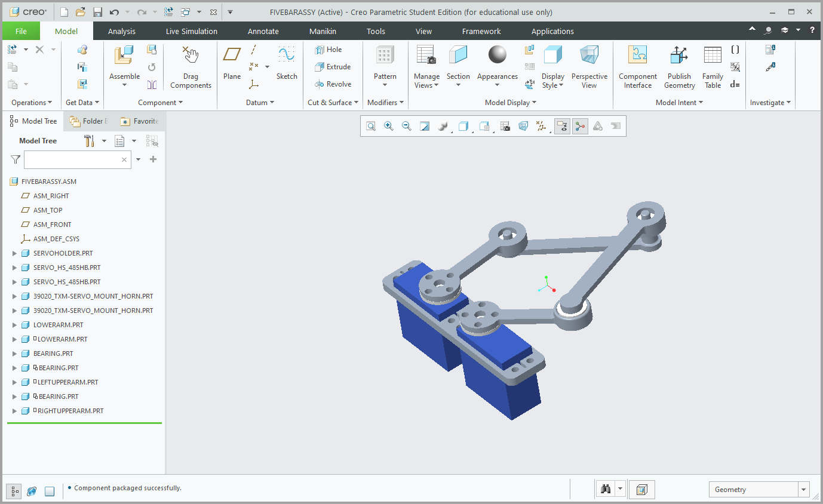Screen dimensions: 823x504
Task: Toggle the Perspective View
Action: (x=589, y=67)
